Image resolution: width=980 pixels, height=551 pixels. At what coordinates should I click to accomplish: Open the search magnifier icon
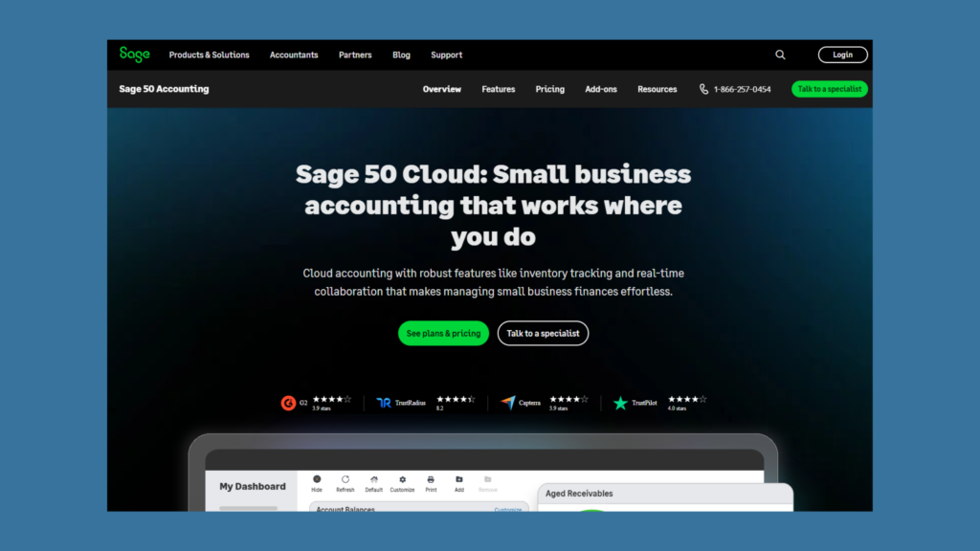click(x=780, y=55)
